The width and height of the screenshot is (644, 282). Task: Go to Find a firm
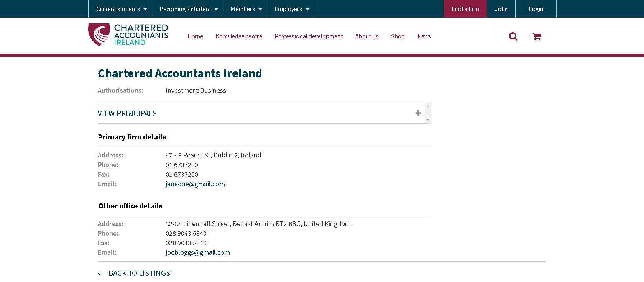(465, 9)
